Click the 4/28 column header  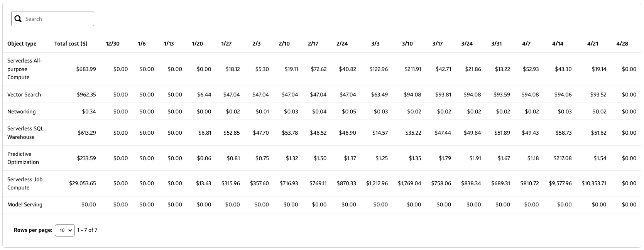tap(622, 44)
